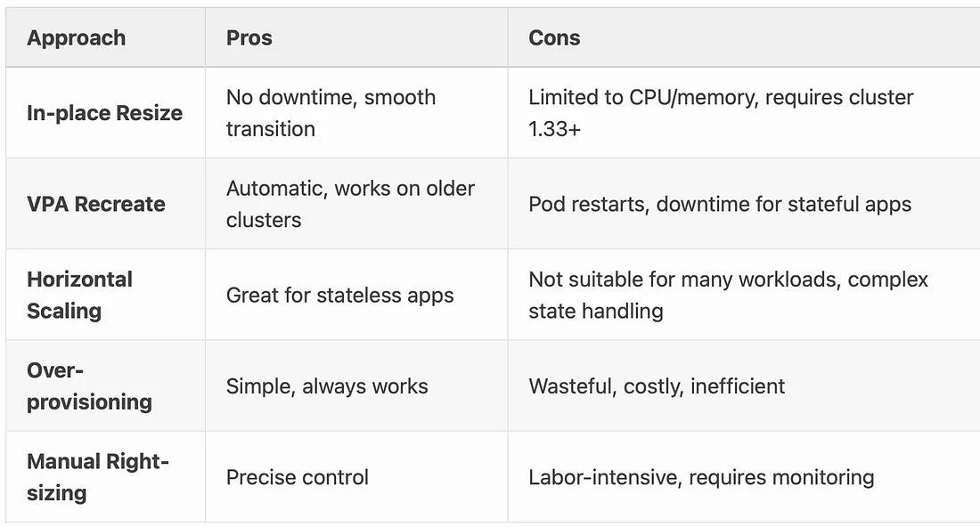Screen dimensions: 980x527
Task: Click the '1.33+' cluster version text
Action: pos(555,129)
